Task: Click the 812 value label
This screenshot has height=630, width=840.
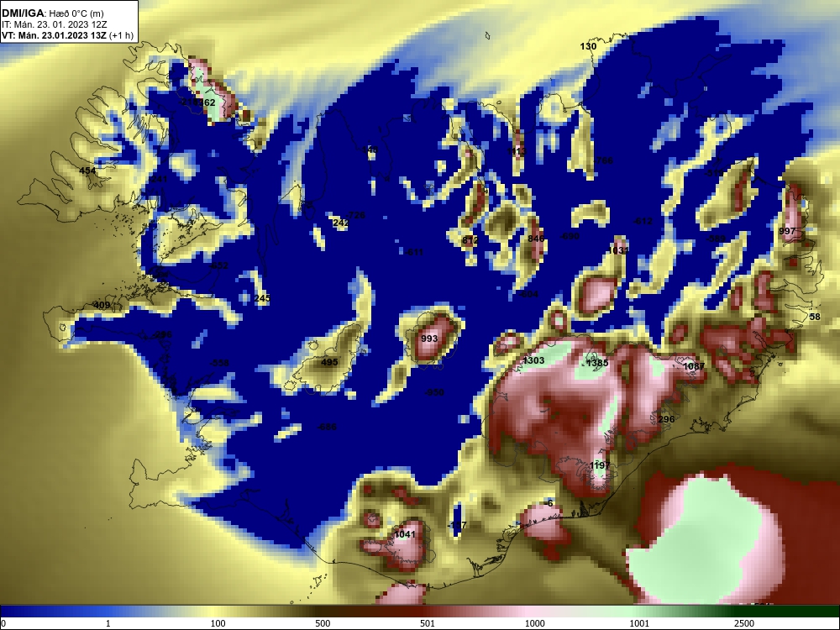Action: pyautogui.click(x=470, y=240)
